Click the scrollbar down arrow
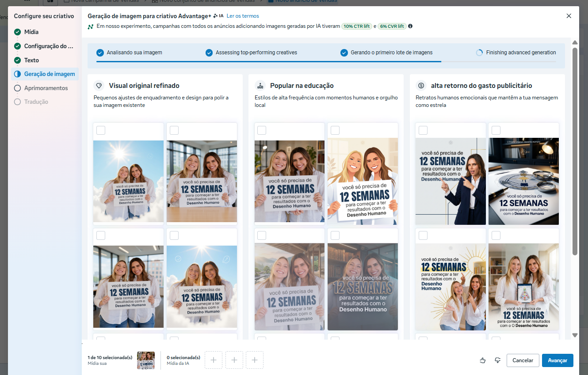The height and width of the screenshot is (375, 588). pyautogui.click(x=575, y=335)
